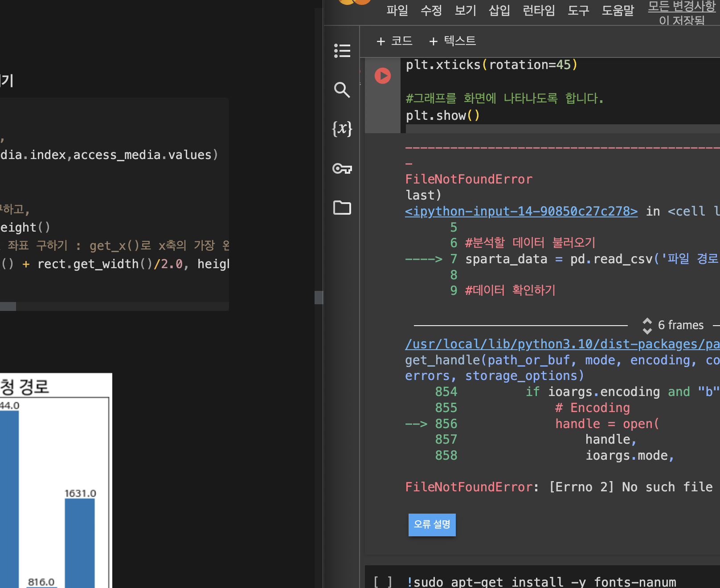Viewport: 720px width, 588px height.
Task: Click the access_media.values code in left window
Action: (142, 155)
